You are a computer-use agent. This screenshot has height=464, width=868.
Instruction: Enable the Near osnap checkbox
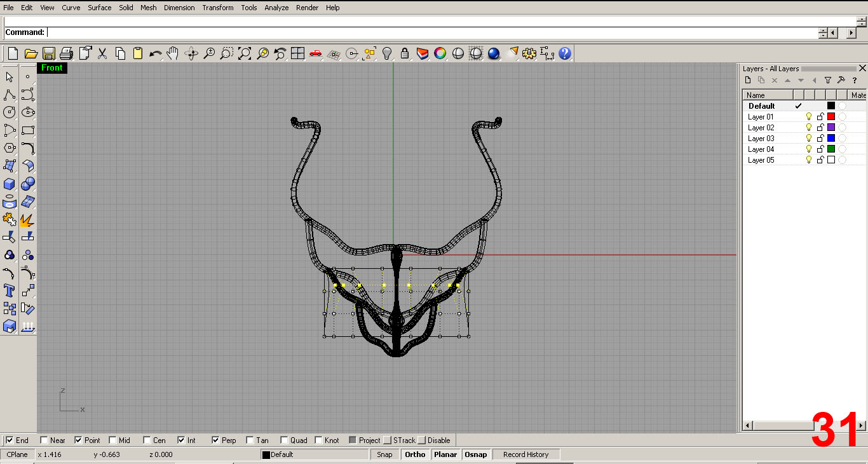pyautogui.click(x=44, y=440)
